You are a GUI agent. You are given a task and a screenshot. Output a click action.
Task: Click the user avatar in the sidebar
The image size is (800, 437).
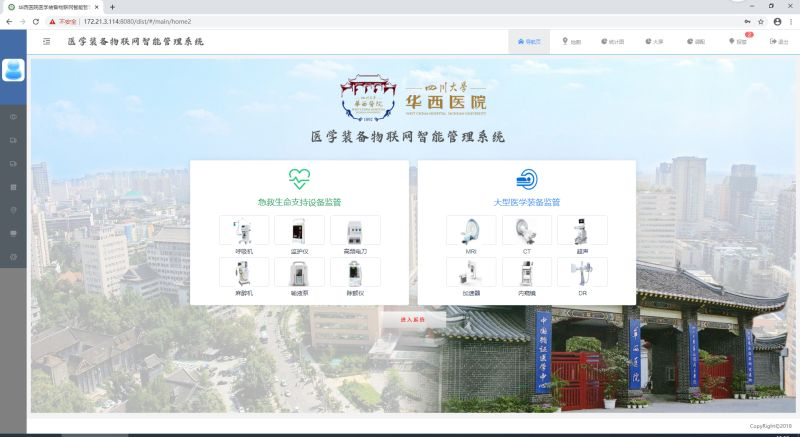click(13, 70)
